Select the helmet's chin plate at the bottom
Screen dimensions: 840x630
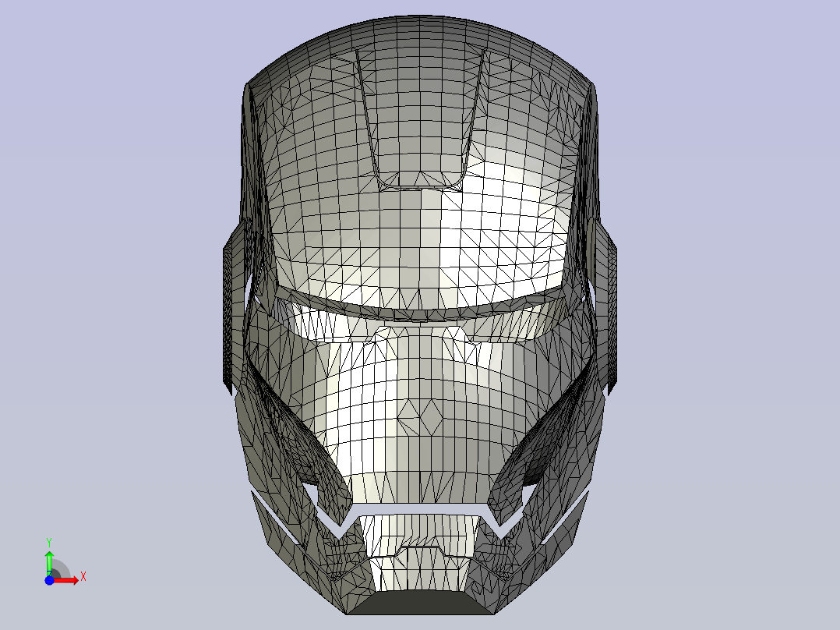pos(419,603)
